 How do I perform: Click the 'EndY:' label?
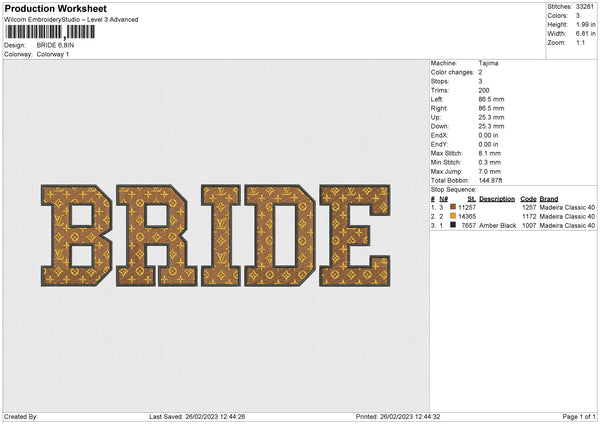[439, 144]
